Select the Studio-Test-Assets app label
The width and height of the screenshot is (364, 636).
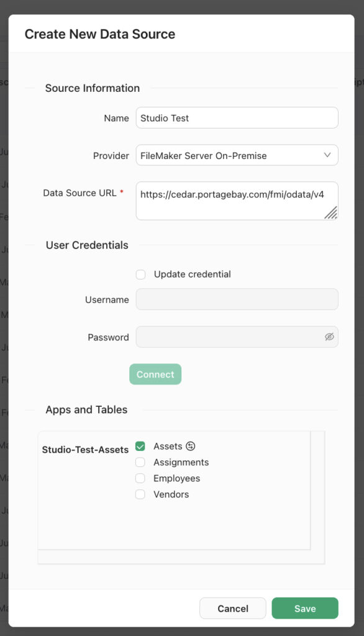[x=85, y=450]
